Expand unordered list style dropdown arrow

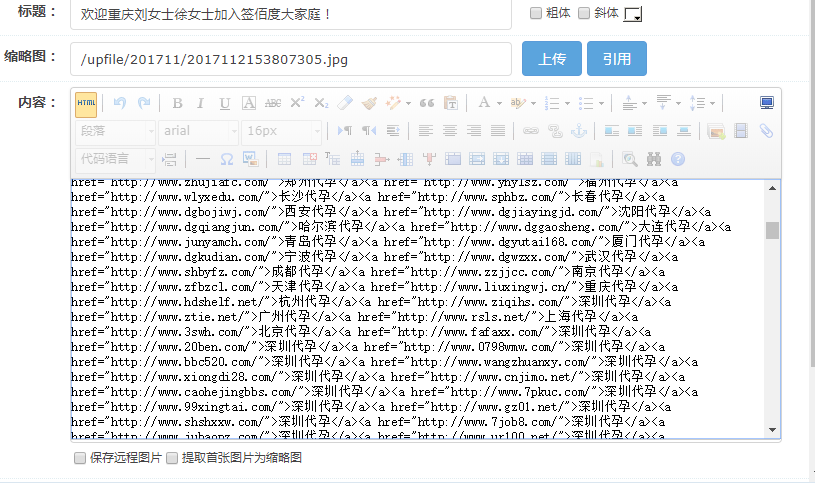coord(601,103)
